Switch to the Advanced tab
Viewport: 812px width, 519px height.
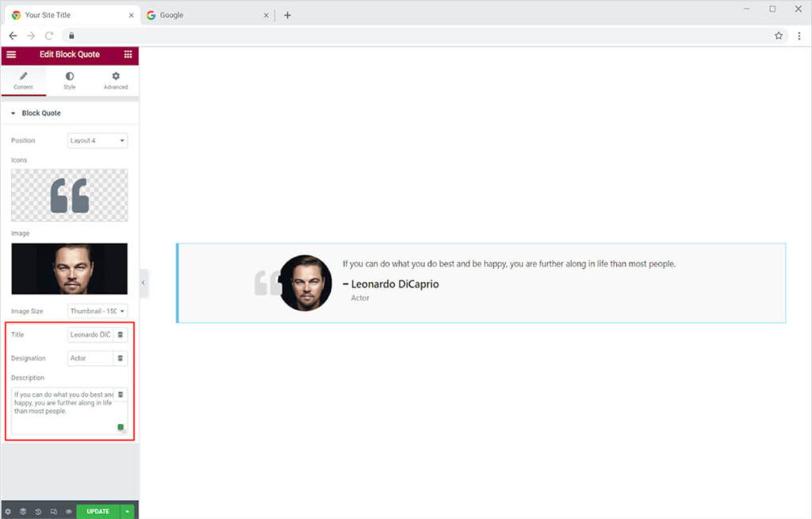point(116,80)
